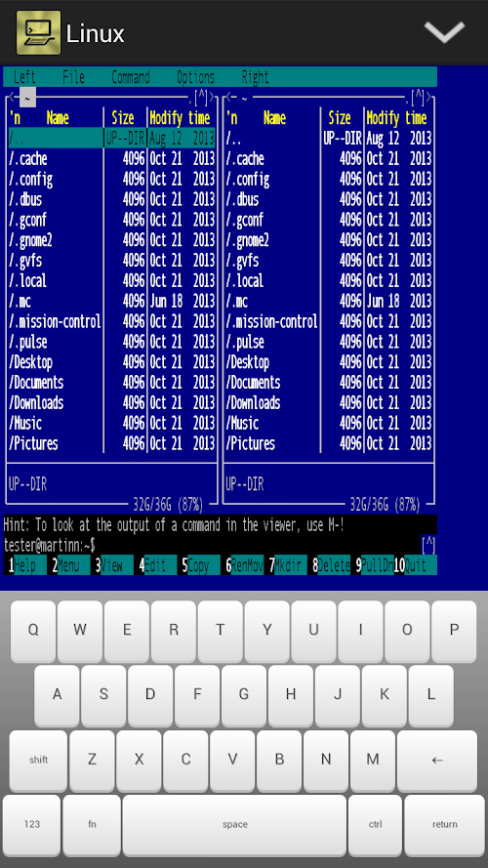Tap the Linux terminal app icon

(x=38, y=32)
